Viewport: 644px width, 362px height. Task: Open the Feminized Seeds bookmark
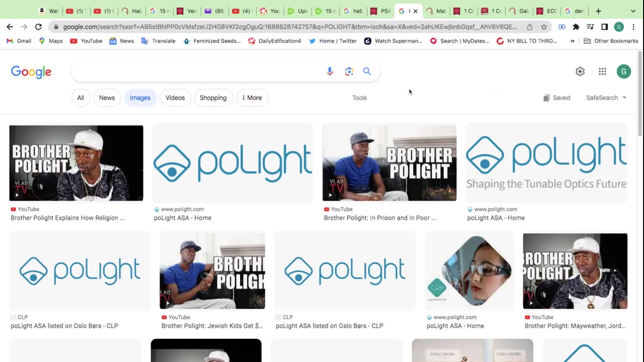tap(212, 41)
